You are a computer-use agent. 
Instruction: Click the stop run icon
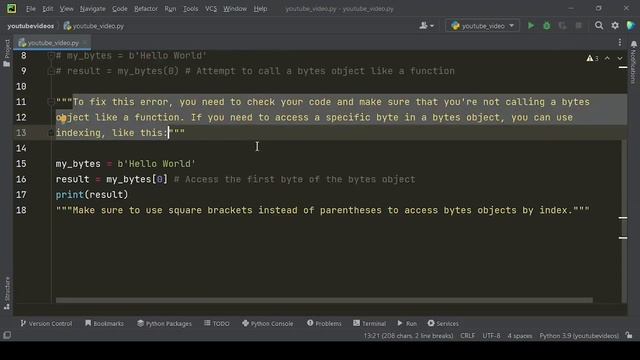click(578, 26)
